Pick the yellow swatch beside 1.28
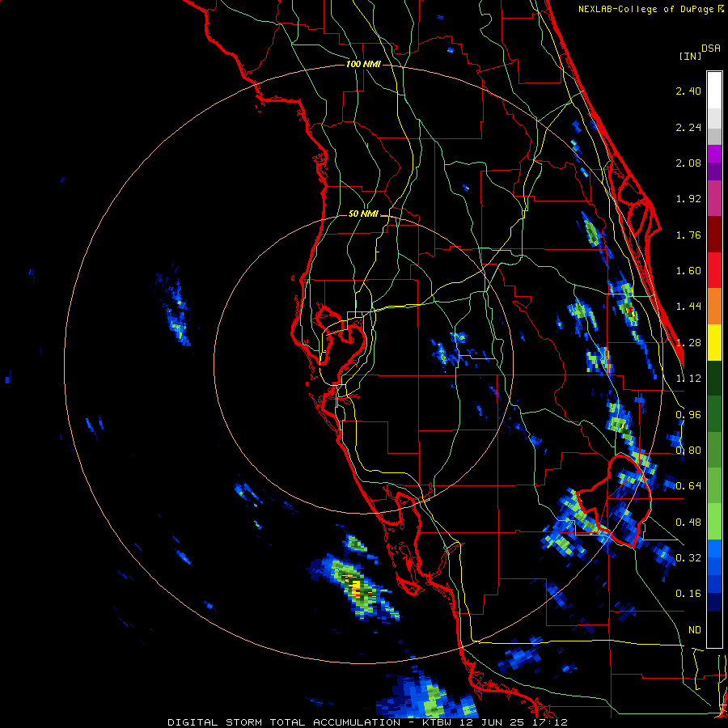 pyautogui.click(x=714, y=342)
